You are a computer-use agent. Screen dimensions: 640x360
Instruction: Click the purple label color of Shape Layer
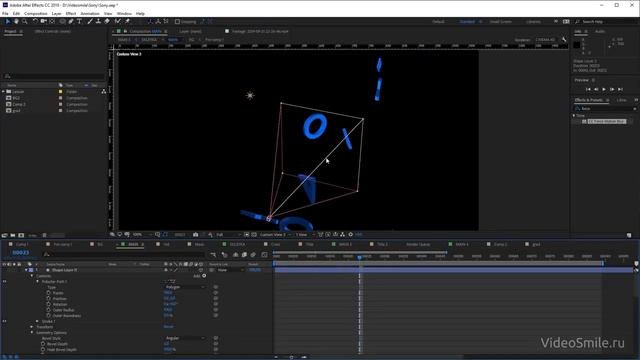(31, 270)
